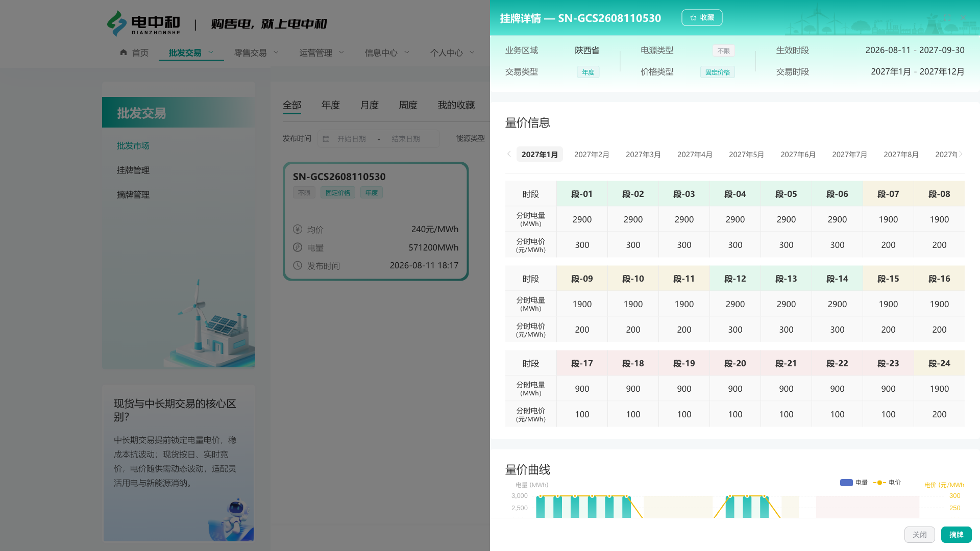This screenshot has width=980, height=551.
Task: Expand the 信息中心 menu
Action: pos(387,53)
